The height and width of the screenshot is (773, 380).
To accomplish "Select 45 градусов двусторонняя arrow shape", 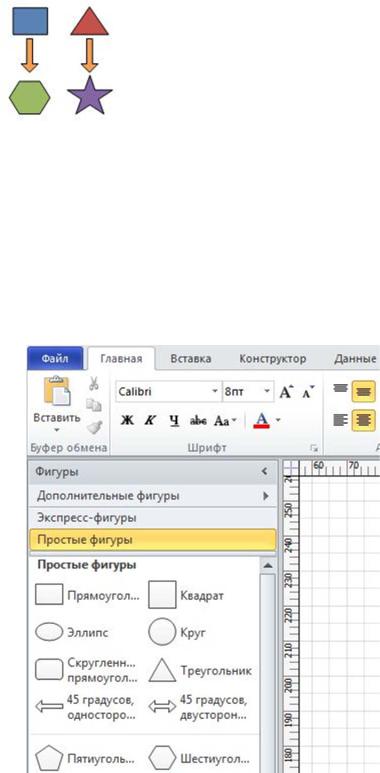I will pyautogui.click(x=199, y=707).
